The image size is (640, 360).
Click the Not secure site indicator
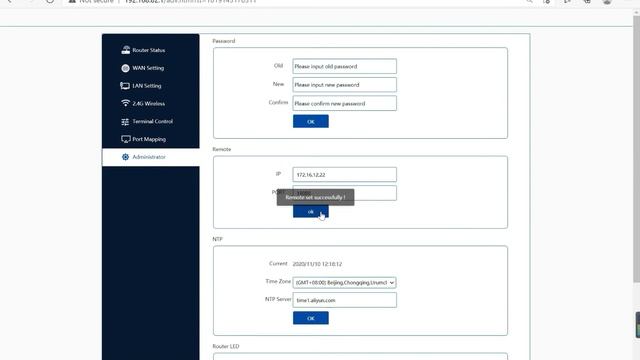click(x=91, y=2)
